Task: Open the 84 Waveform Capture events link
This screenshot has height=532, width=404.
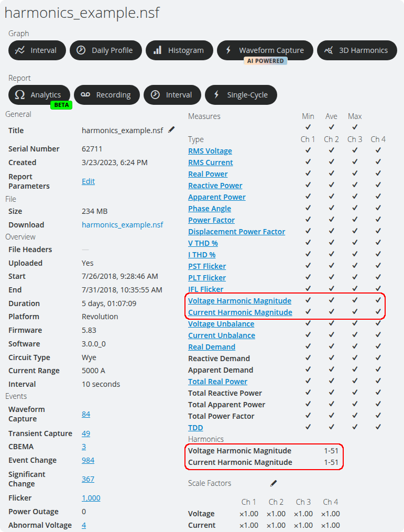Action: 86,414
